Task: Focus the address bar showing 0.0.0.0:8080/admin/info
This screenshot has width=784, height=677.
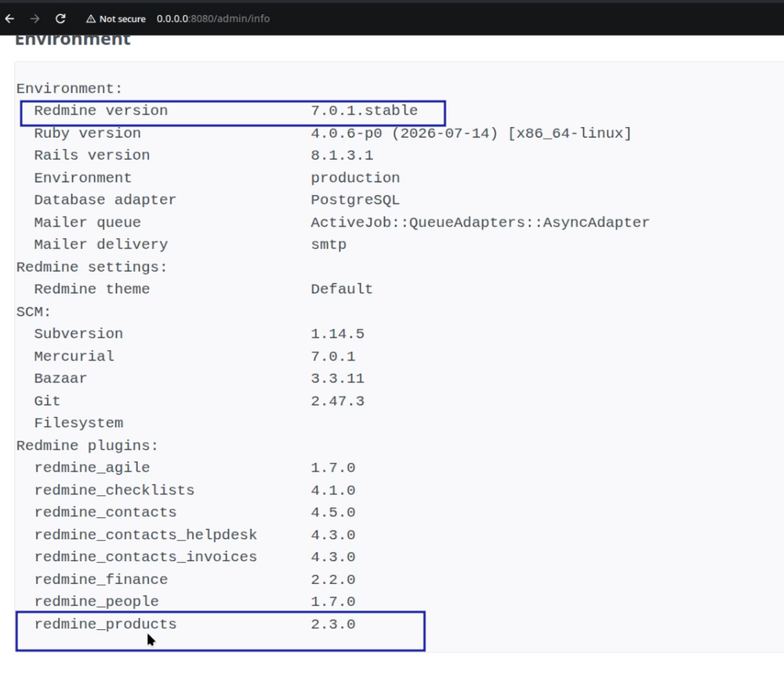Action: click(x=213, y=19)
